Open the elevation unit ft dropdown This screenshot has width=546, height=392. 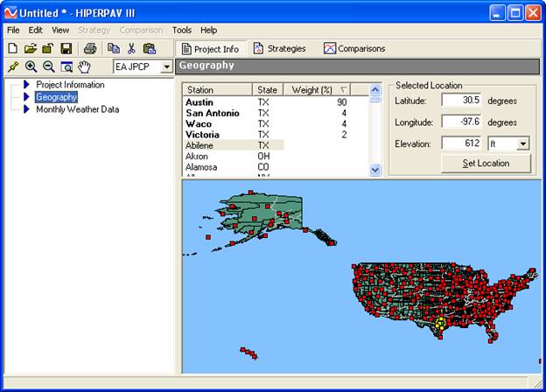pyautogui.click(x=523, y=143)
